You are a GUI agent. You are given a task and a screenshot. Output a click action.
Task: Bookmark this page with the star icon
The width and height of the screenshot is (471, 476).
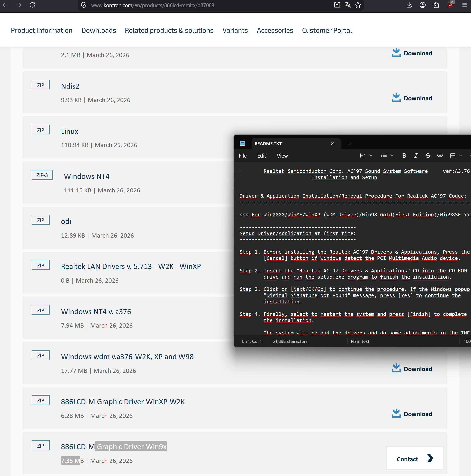pyautogui.click(x=358, y=5)
